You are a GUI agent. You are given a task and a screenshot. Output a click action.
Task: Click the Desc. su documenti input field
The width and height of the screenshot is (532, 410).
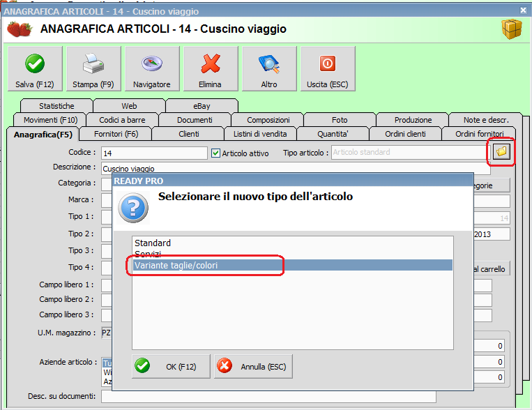point(268,397)
